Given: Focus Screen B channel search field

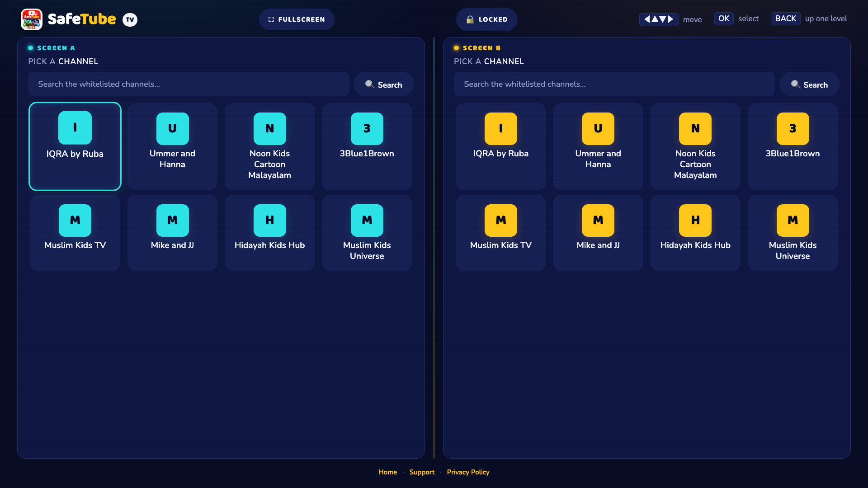Looking at the screenshot, I should (614, 84).
